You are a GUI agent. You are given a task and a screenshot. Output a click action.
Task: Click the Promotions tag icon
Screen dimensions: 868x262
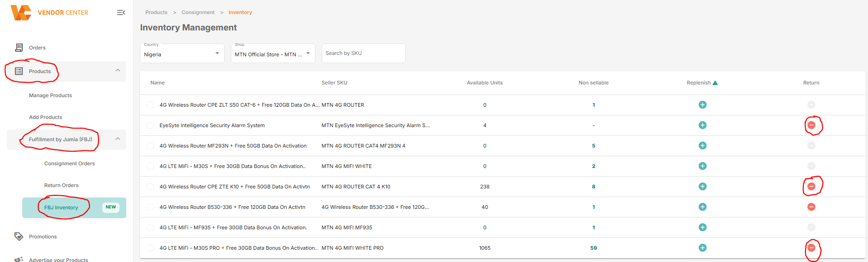19,237
